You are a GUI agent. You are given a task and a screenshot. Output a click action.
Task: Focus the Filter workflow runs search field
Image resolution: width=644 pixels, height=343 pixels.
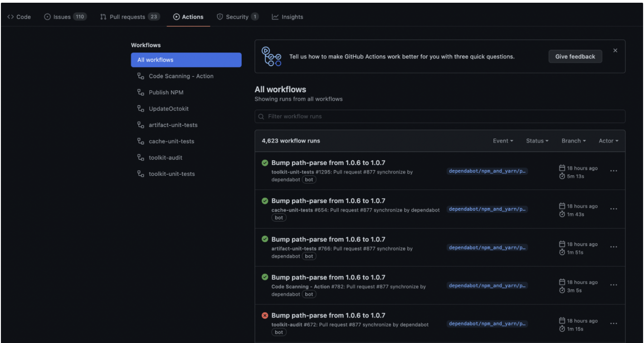click(x=440, y=117)
